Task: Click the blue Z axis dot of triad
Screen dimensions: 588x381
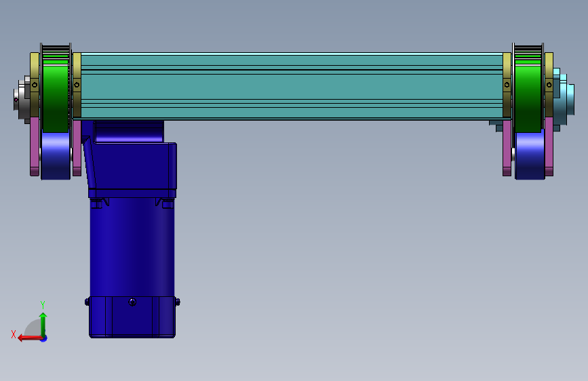Action: click(44, 338)
